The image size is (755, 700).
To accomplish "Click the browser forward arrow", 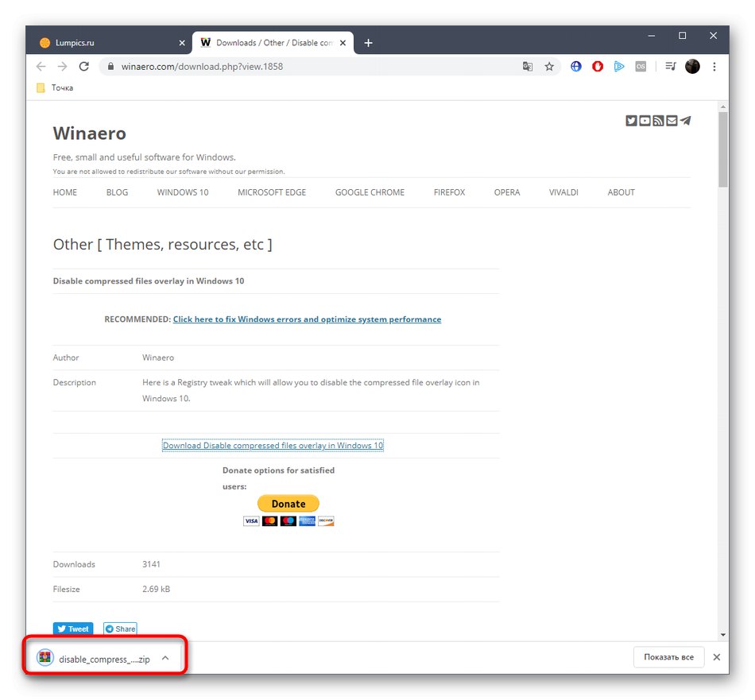I will [62, 67].
